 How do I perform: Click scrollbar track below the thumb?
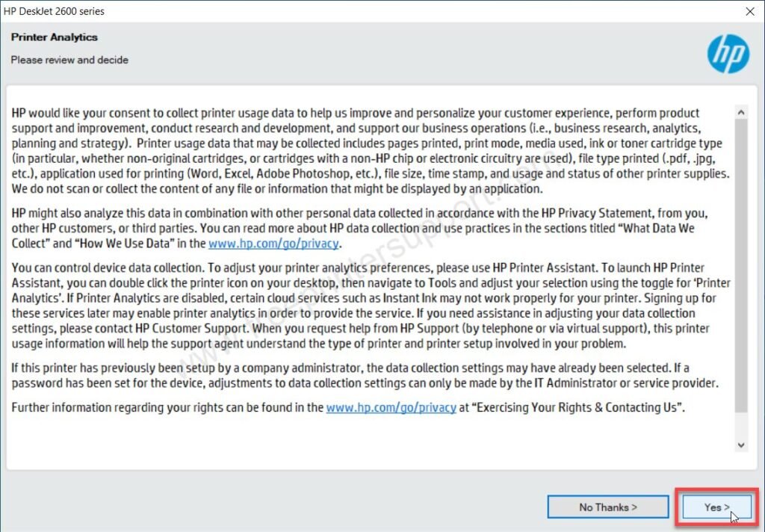click(741, 426)
